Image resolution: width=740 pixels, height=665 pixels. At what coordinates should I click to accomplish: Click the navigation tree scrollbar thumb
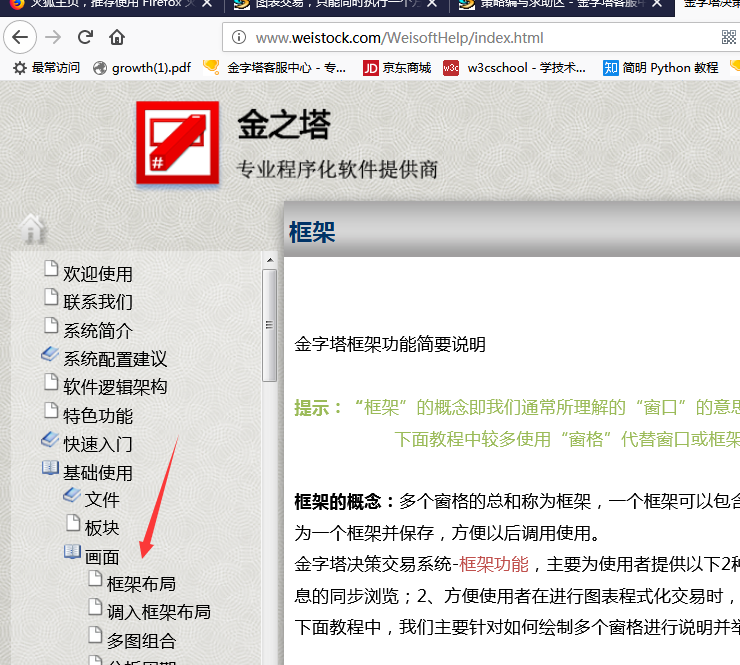click(269, 325)
